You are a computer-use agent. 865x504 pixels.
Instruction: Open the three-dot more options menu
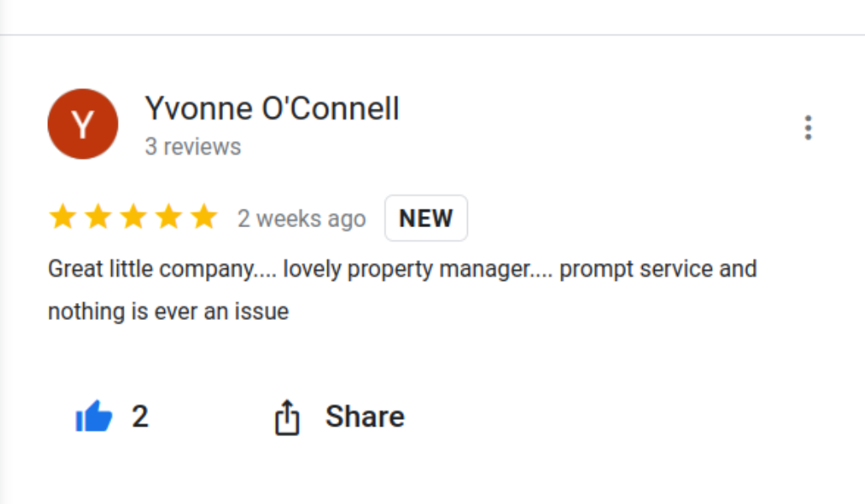pyautogui.click(x=808, y=128)
